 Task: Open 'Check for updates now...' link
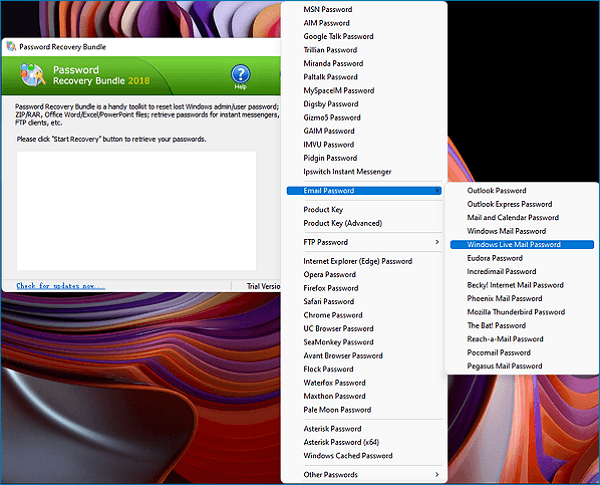[60, 286]
